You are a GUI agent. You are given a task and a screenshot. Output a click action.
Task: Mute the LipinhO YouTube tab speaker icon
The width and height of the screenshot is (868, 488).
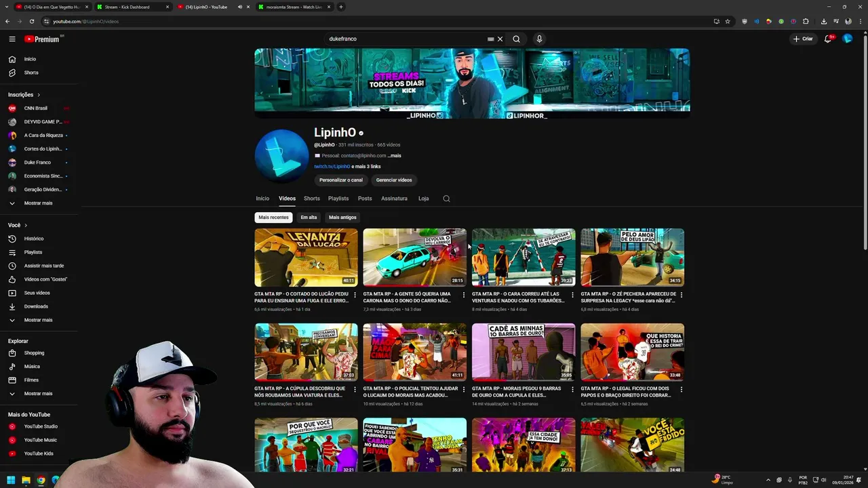tap(239, 7)
